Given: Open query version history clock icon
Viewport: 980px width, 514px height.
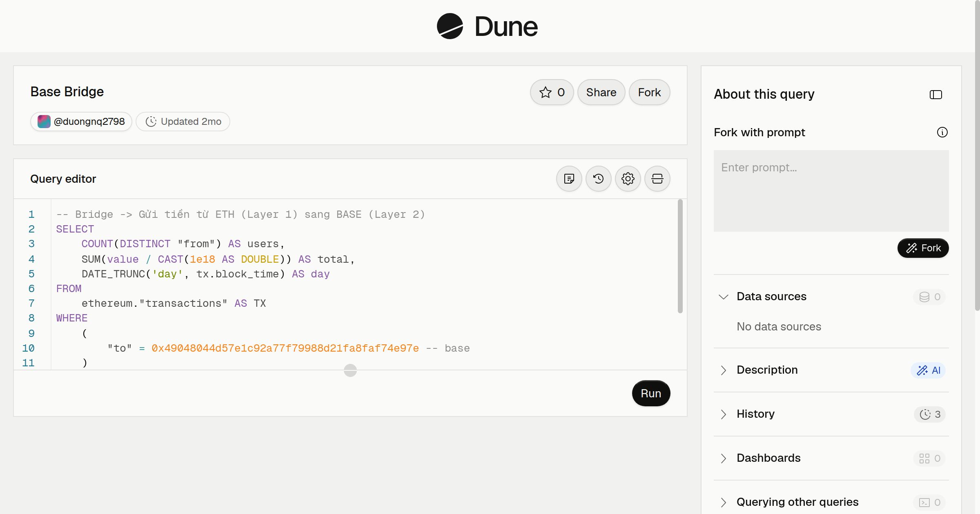Looking at the screenshot, I should pyautogui.click(x=598, y=179).
